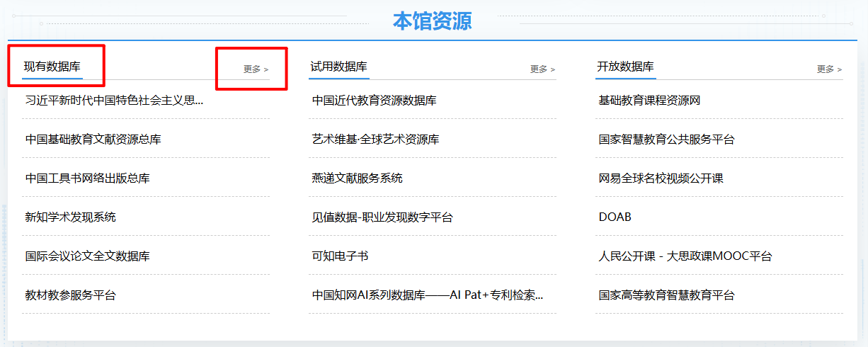This screenshot has height=347, width=868.
Task: Open the DOAB open database
Action: 615,217
